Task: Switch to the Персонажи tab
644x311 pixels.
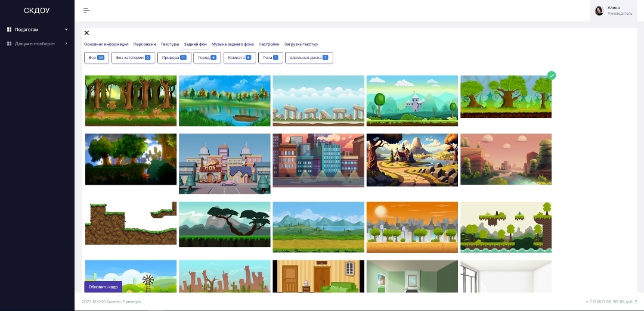Action: point(144,44)
